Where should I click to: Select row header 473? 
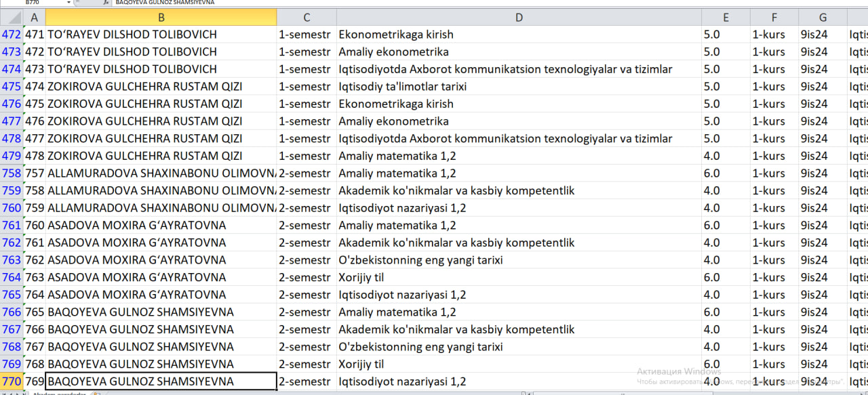(x=11, y=51)
